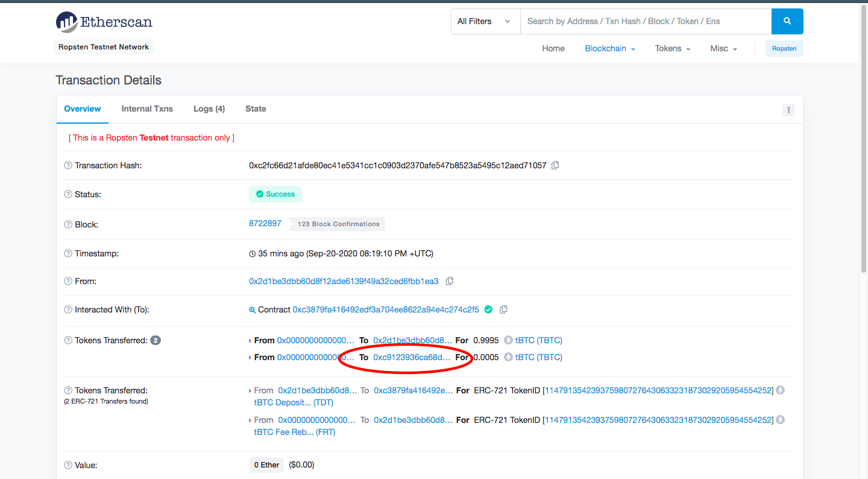868x479 pixels.
Task: Click the Etherscan logo
Action: point(104,22)
